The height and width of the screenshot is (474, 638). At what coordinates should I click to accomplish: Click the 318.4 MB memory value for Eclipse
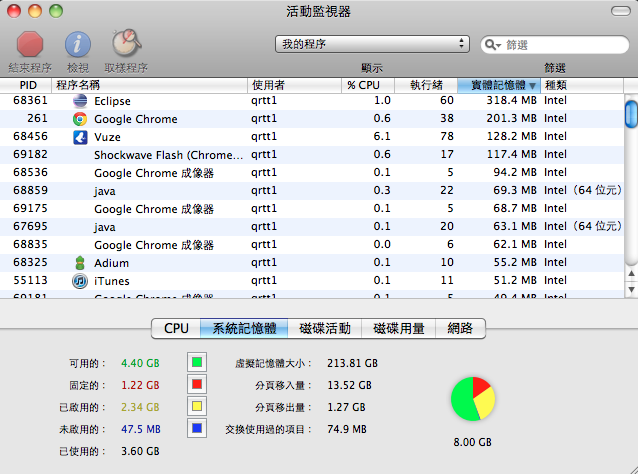click(x=511, y=100)
